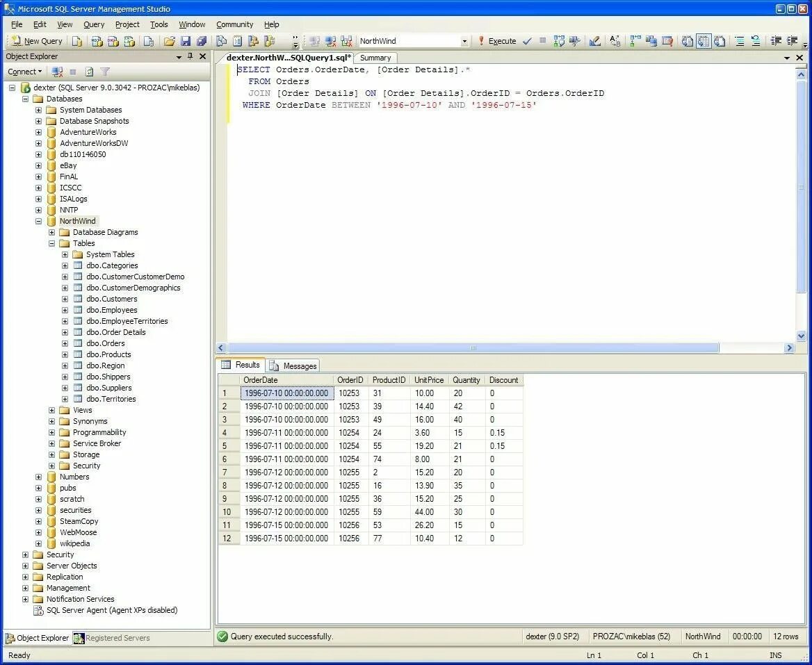Click the Summary window toolbar icon
This screenshot has height=665, width=812.
[237, 41]
